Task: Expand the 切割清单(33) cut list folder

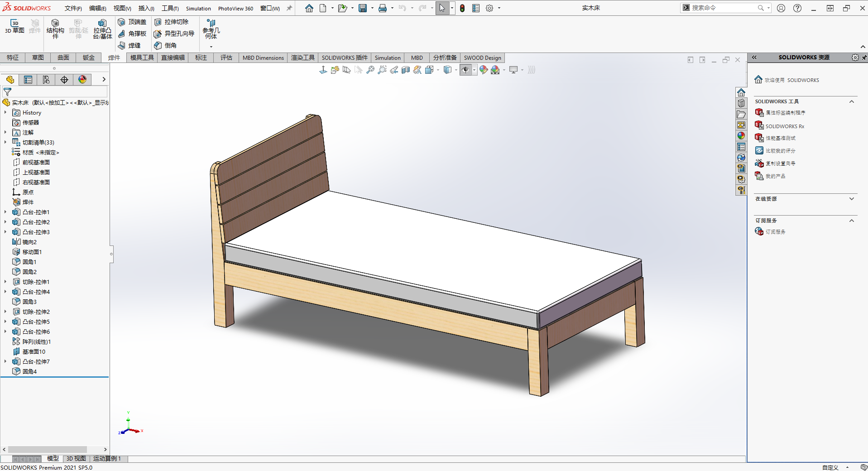Action: tap(5, 142)
